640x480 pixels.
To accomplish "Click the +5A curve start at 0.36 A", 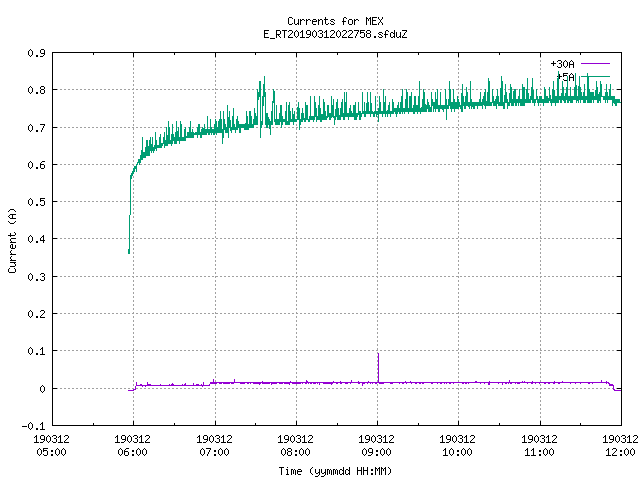I will pos(129,252).
